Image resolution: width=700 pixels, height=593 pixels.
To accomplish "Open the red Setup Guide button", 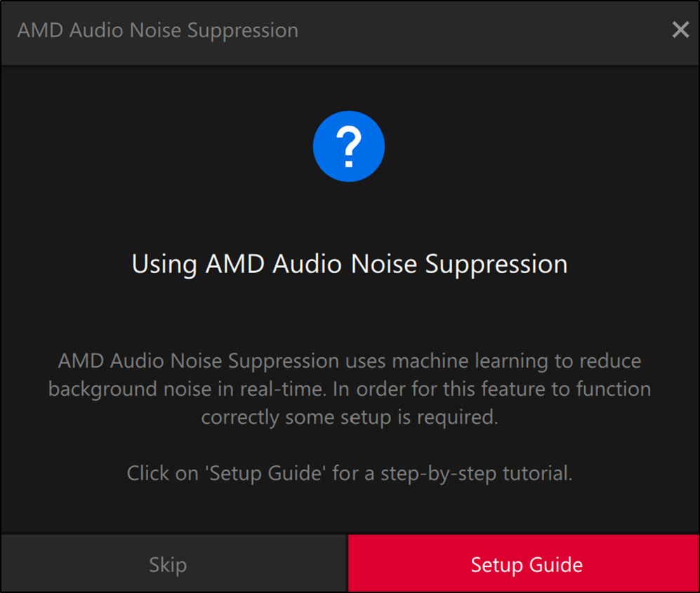I will [523, 564].
